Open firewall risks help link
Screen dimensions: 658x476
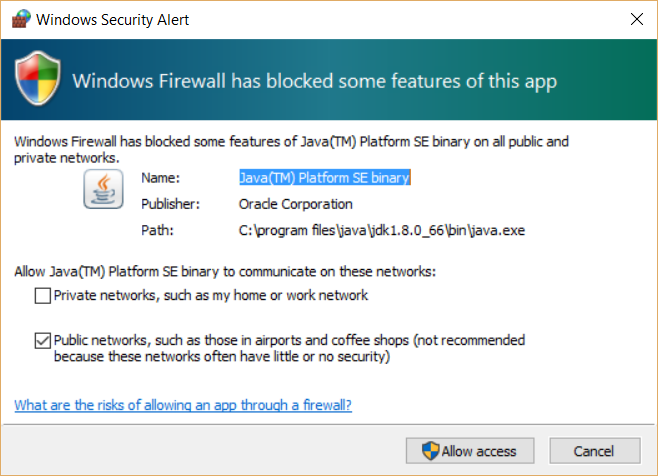tap(183, 405)
